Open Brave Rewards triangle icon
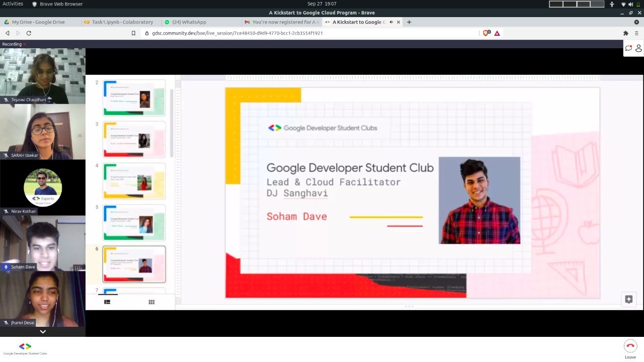 pyautogui.click(x=497, y=33)
